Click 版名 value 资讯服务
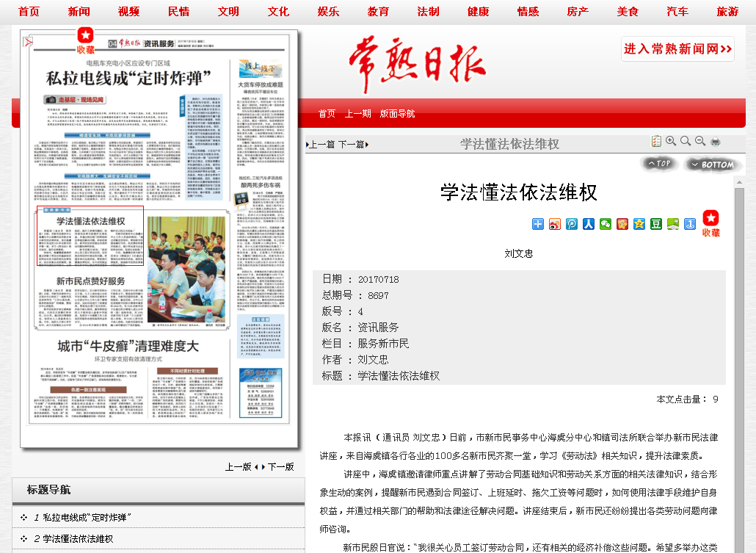Screen dimensions: 756x553 point(378,327)
